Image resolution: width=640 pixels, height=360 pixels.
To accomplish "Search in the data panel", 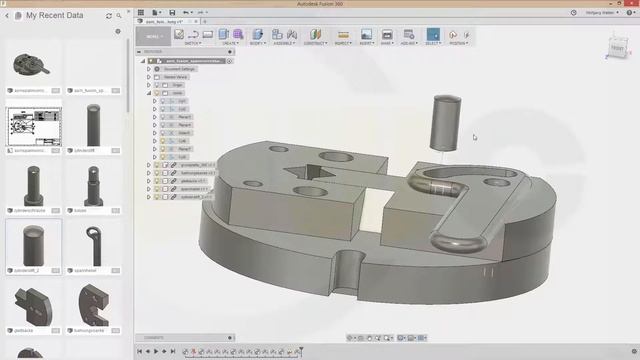I will pos(119,16).
